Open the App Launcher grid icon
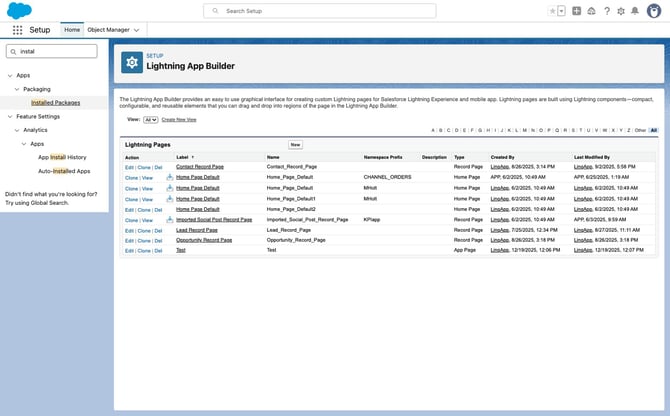 tap(18, 30)
